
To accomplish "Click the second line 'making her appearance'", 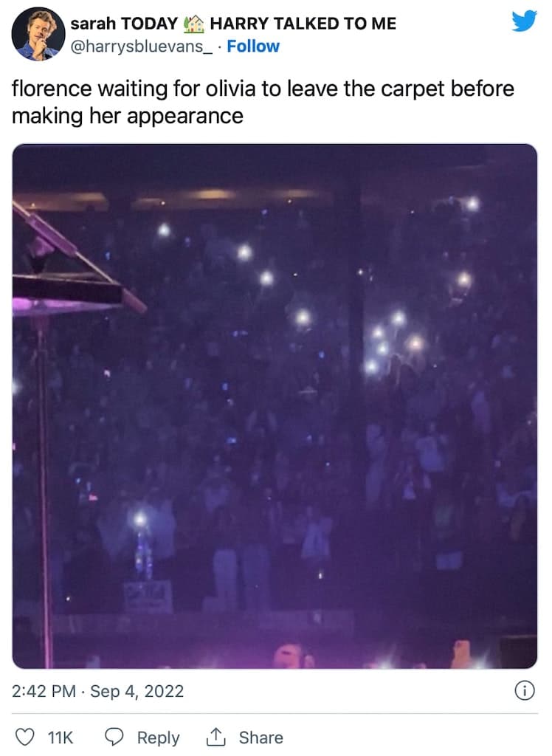I will click(x=127, y=116).
